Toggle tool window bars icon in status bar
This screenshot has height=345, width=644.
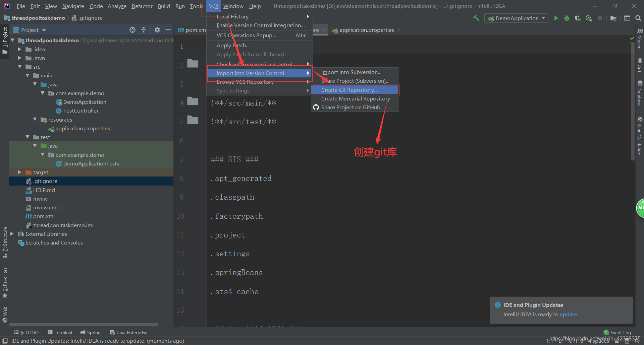click(x=5, y=341)
